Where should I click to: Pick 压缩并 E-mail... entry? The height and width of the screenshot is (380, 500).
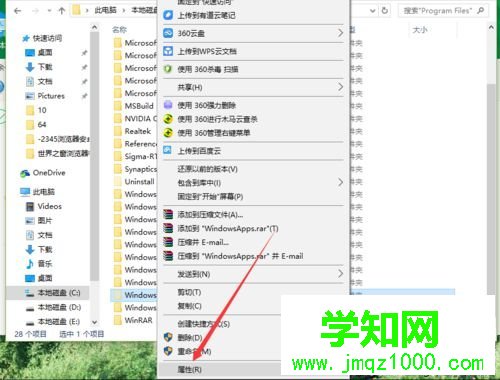[253, 242]
